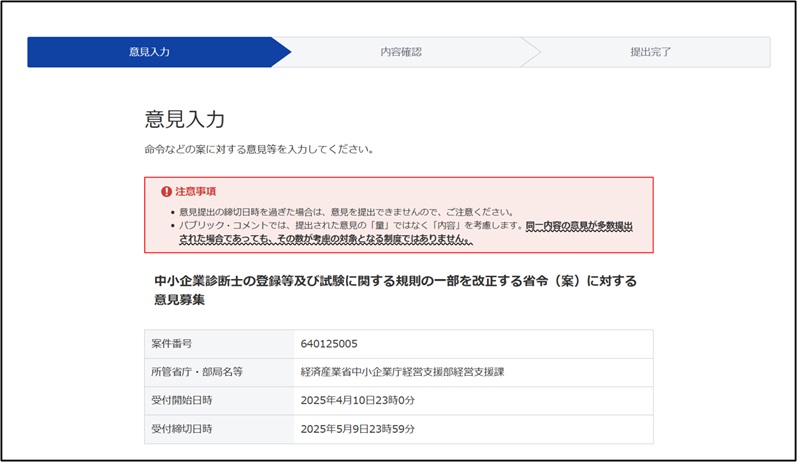The image size is (797, 462).
Task: Click the 注意事項 heading text
Action: [x=196, y=192]
